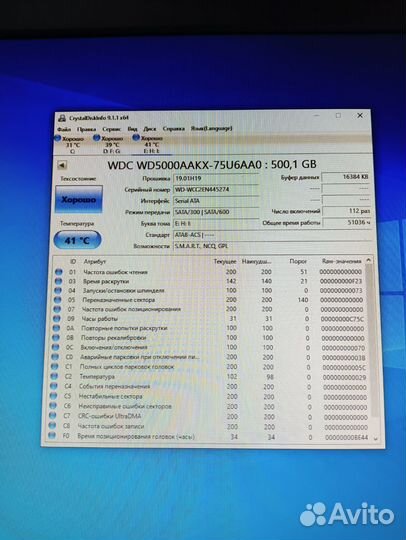Viewport: 406px width, 540px height.
Task: Click the Serial ATA interface field
Action: pyautogui.click(x=216, y=201)
